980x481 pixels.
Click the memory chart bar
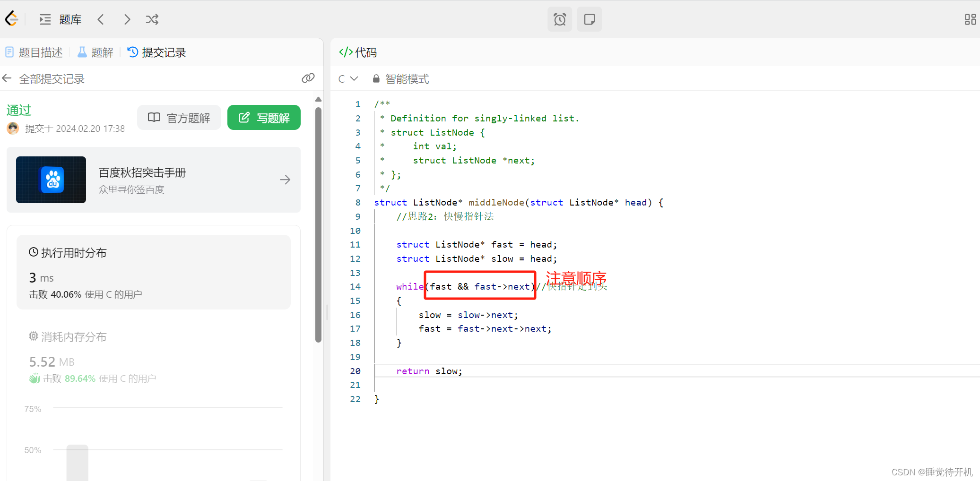click(x=78, y=463)
